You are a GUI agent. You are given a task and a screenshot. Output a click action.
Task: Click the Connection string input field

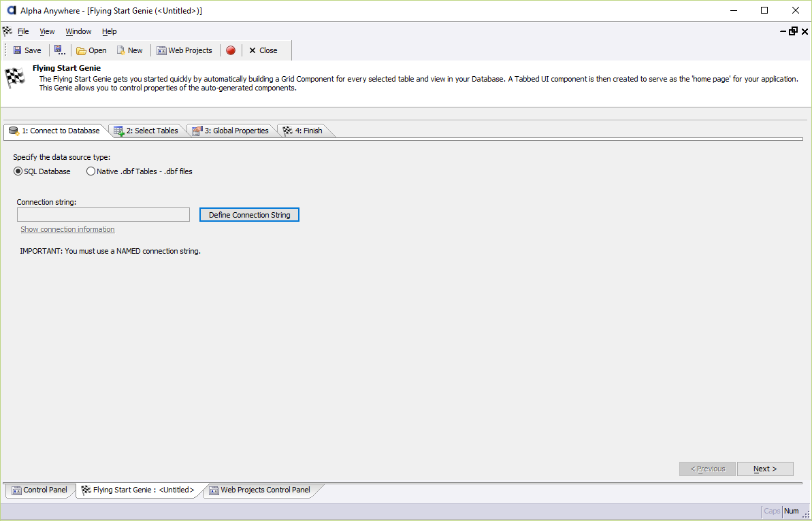tap(103, 215)
